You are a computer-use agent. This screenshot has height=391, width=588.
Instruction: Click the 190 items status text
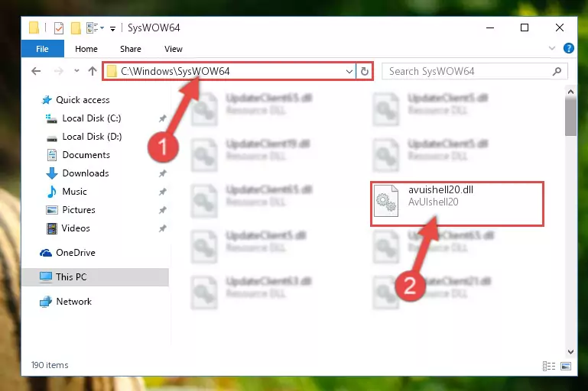click(x=50, y=365)
